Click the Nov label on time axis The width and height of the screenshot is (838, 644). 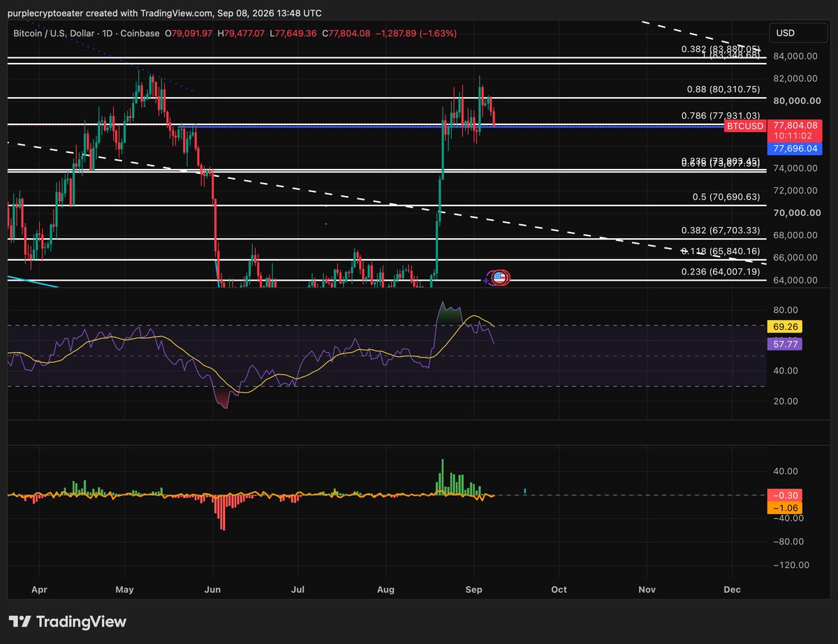pyautogui.click(x=647, y=590)
